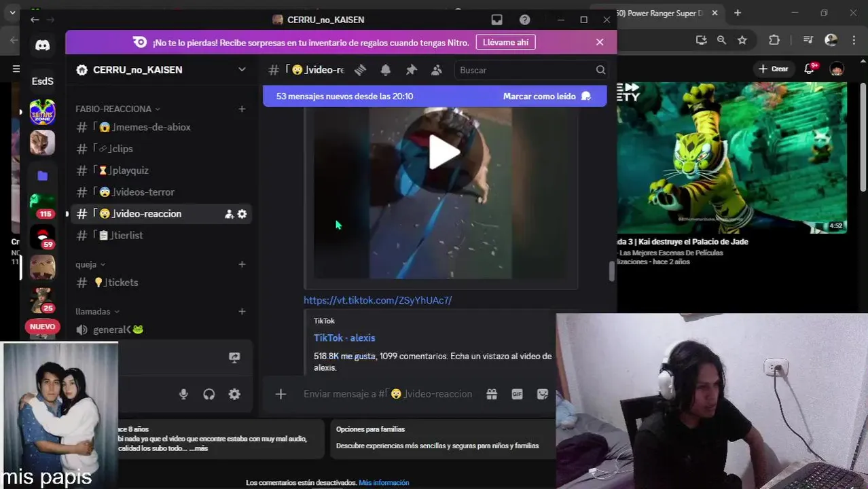
Task: Go back with Discord back arrow
Action: pos(35,20)
